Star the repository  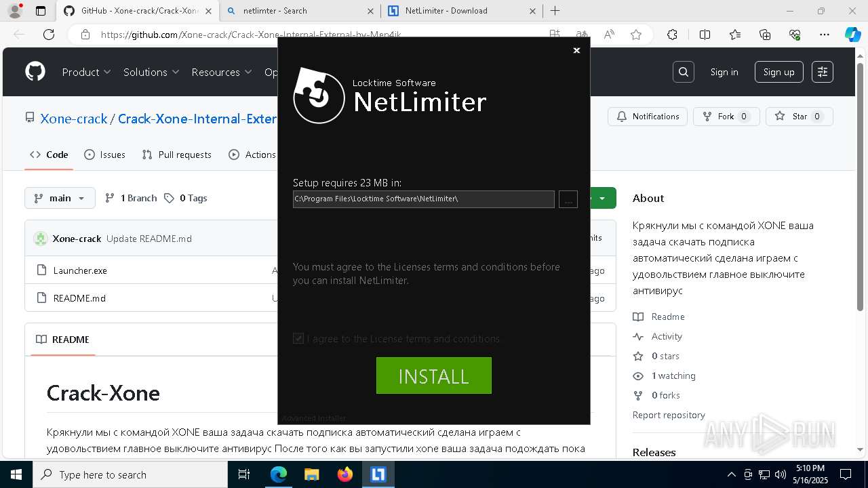(x=800, y=117)
